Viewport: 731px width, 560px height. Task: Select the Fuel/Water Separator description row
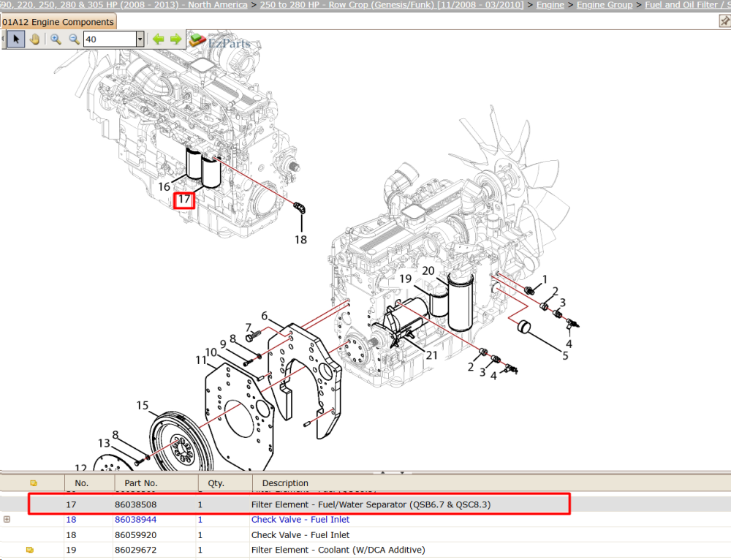(371, 504)
